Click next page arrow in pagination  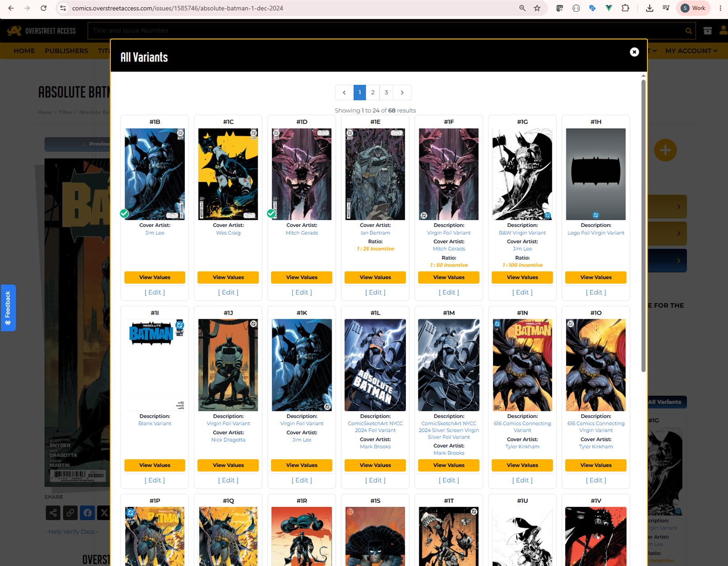(x=402, y=93)
